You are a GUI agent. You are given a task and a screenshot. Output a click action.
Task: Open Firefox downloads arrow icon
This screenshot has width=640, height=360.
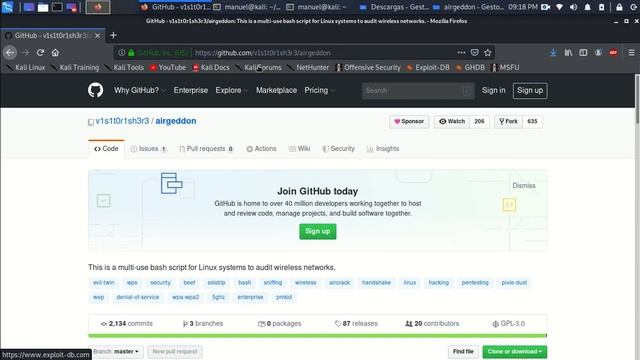pyautogui.click(x=553, y=53)
